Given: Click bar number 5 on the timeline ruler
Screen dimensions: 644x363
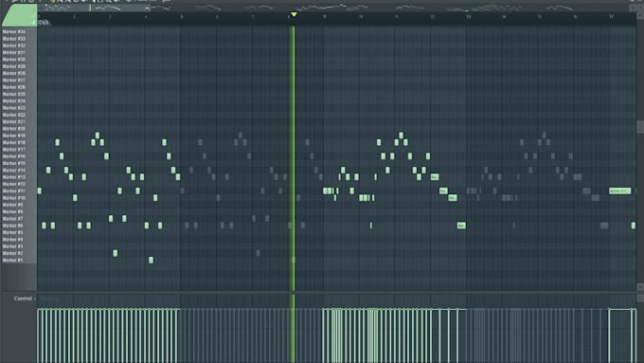Looking at the screenshot, I should (x=182, y=17).
